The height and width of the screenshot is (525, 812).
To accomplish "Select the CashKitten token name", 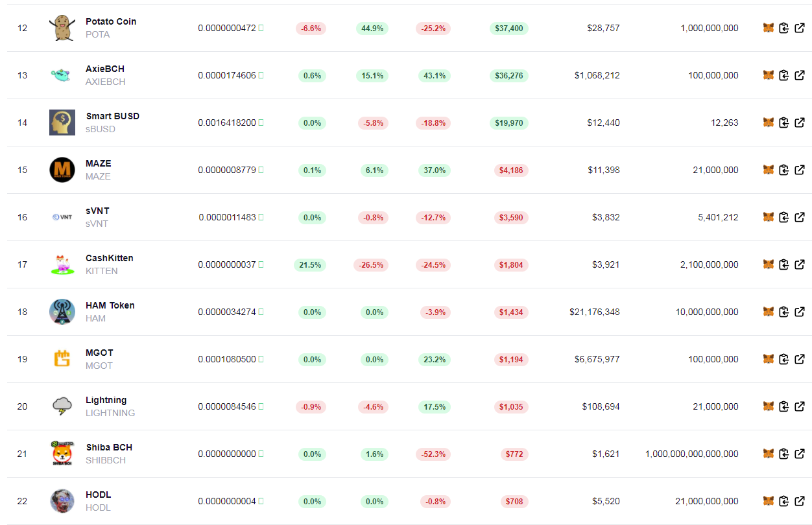I will pos(110,258).
